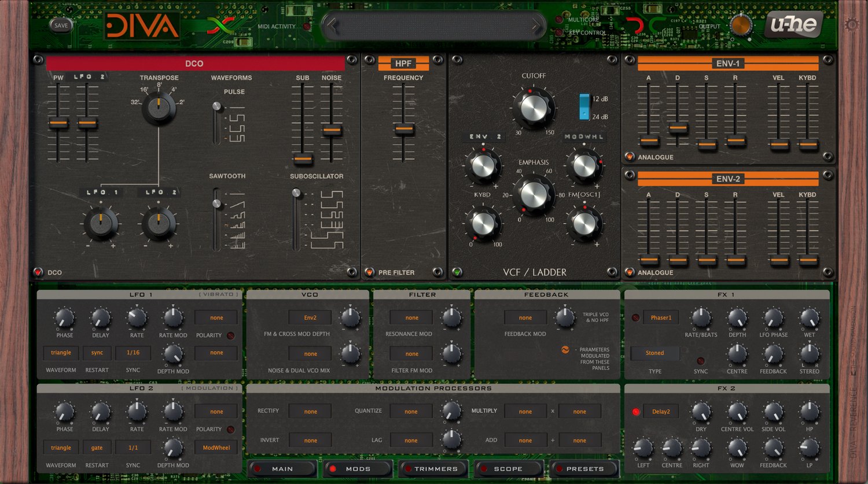Open ENV-2 ANALOGUE model selector
868x484 pixels.
point(630,272)
